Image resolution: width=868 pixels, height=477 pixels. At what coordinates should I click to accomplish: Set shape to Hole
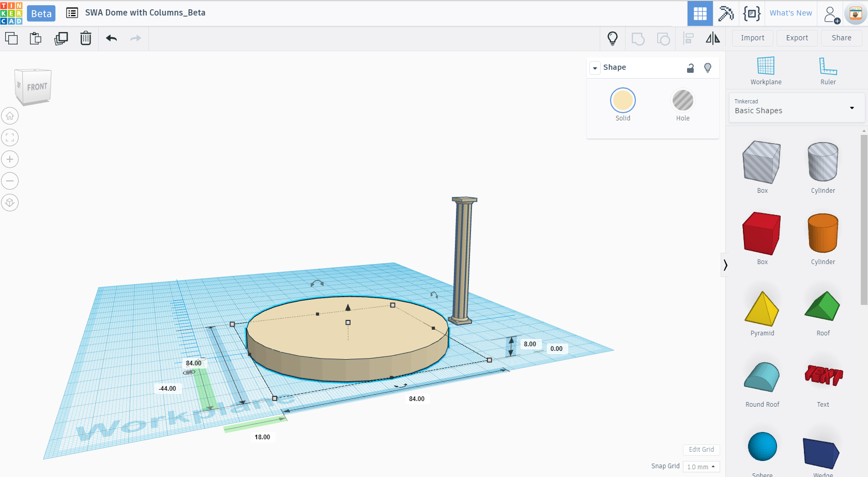click(683, 100)
